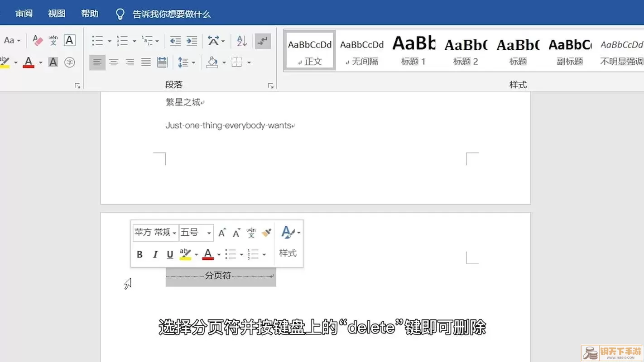Expand the ribbon font color dropdown arrow
644x362 pixels.
coord(40,62)
